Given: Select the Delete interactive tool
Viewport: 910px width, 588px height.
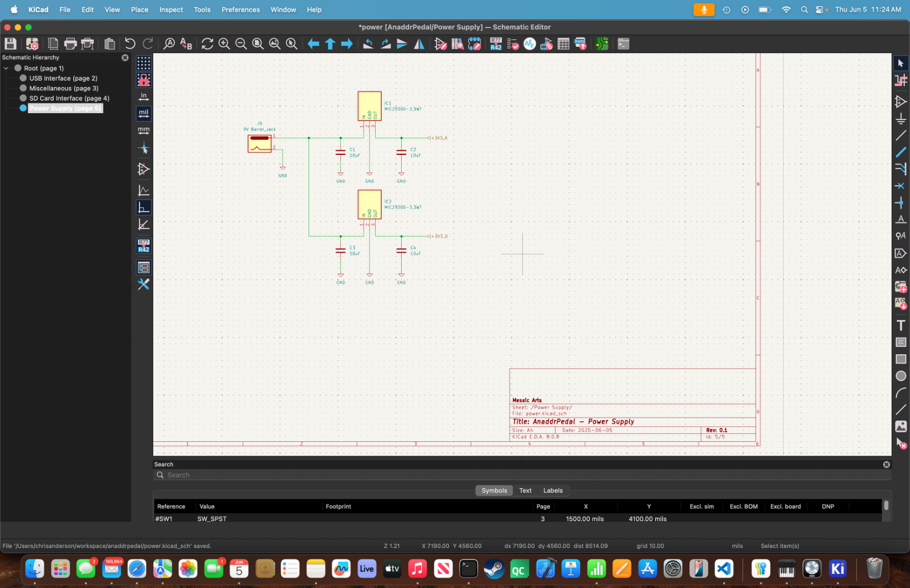Looking at the screenshot, I should point(901,443).
